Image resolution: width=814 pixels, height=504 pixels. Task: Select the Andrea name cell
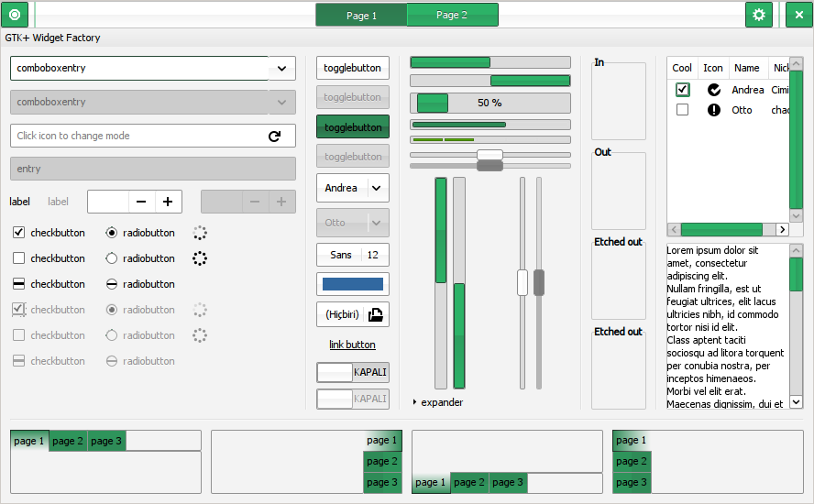click(x=748, y=90)
